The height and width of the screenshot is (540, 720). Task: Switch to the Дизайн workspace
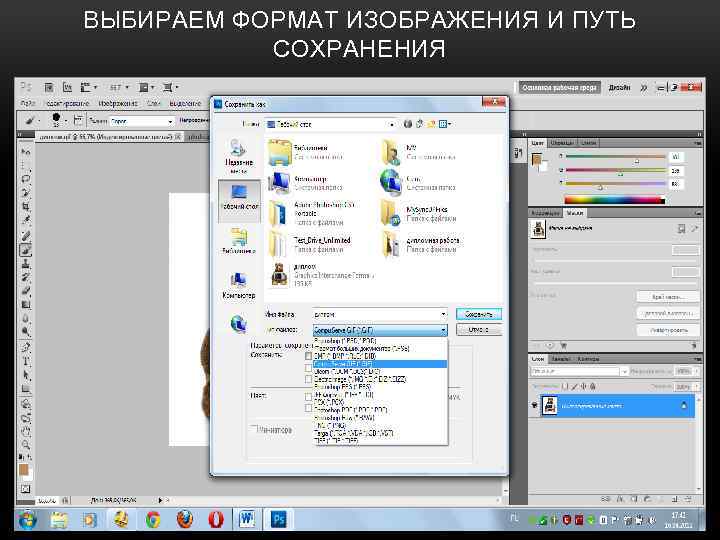pyautogui.click(x=619, y=87)
